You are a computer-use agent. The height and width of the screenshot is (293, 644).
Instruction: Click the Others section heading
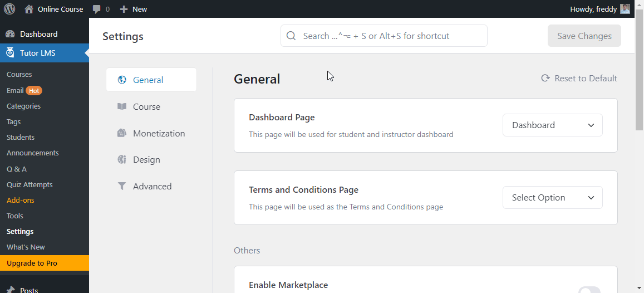(x=247, y=250)
